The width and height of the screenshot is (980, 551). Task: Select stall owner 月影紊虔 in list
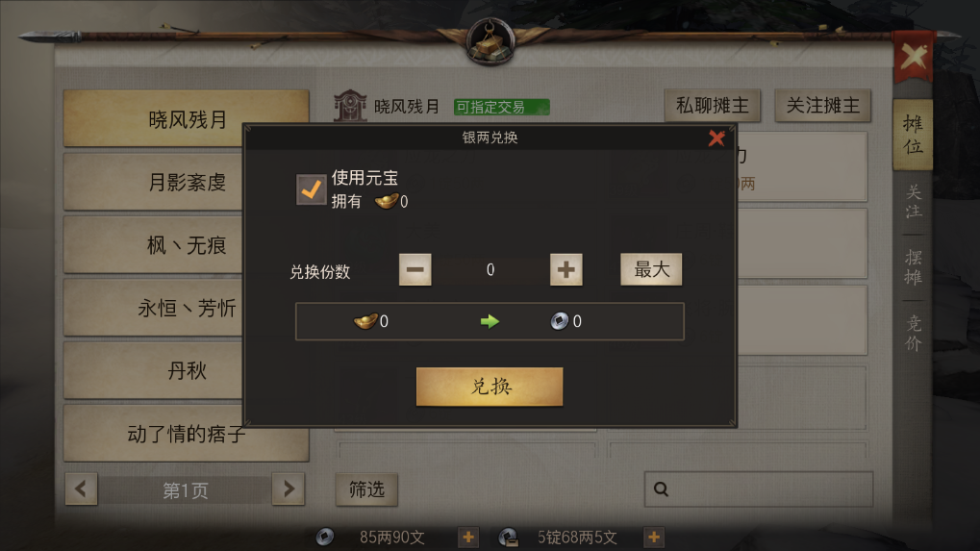pyautogui.click(x=187, y=183)
